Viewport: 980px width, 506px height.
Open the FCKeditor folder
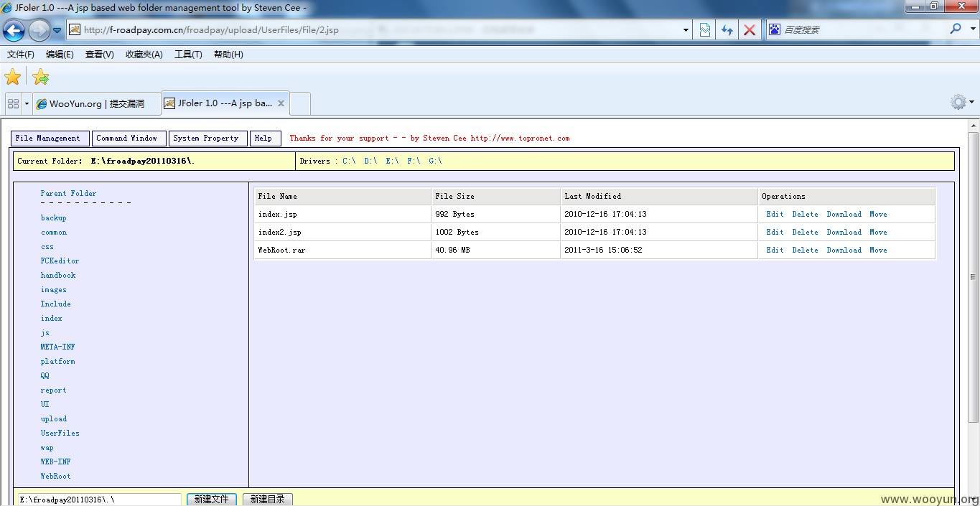pyautogui.click(x=60, y=261)
